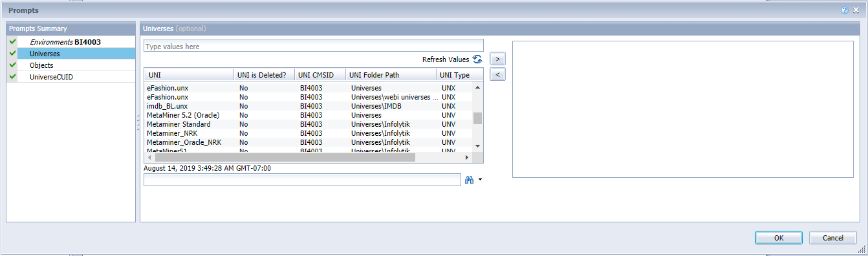Add selected value with the > button

(497, 59)
